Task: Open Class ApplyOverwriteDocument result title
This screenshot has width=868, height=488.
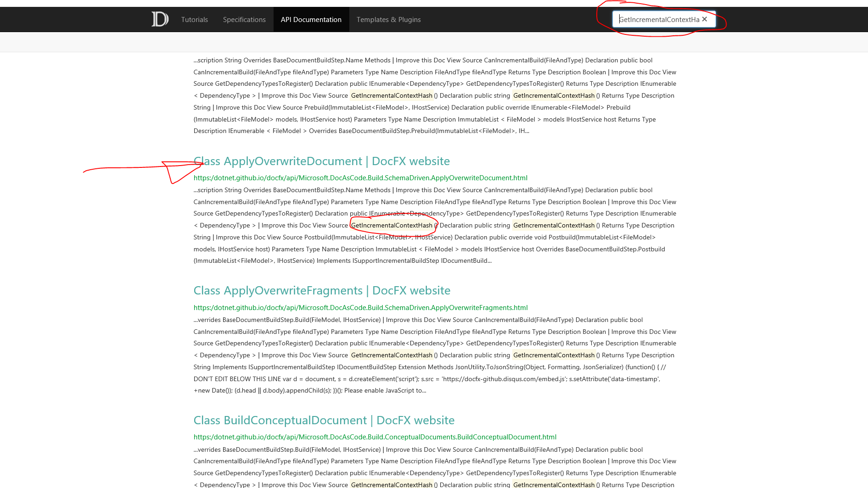Action: point(322,161)
